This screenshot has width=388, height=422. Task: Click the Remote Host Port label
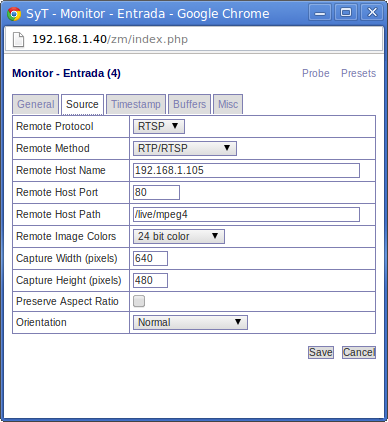point(57,192)
